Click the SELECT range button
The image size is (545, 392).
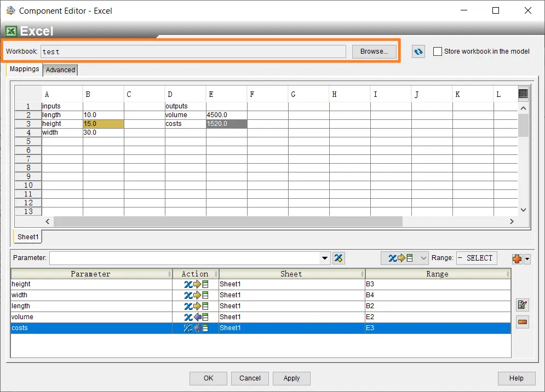tap(476, 257)
